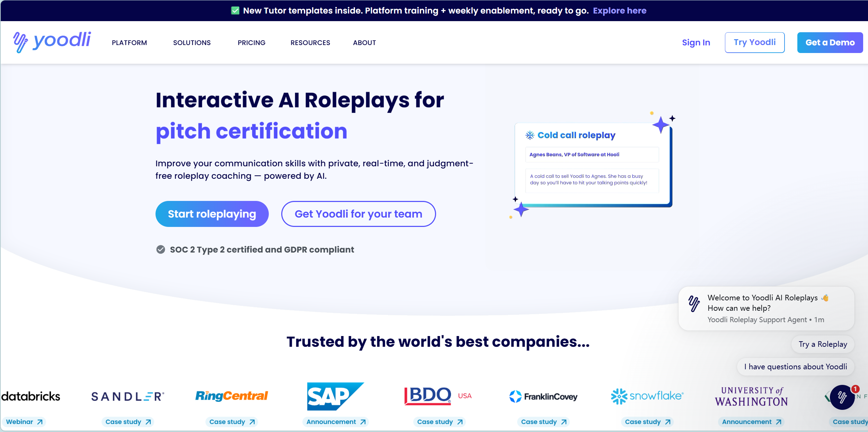Click the Get a Demo button

click(x=830, y=43)
